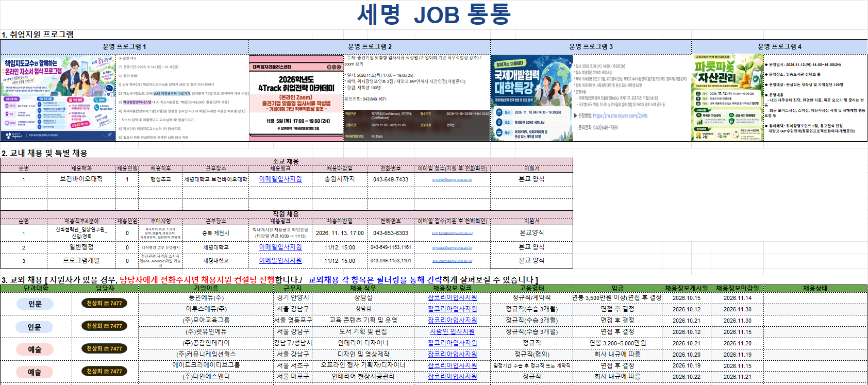
Task: Select the 운영 프로그램 4 header cell
Action: (x=779, y=47)
